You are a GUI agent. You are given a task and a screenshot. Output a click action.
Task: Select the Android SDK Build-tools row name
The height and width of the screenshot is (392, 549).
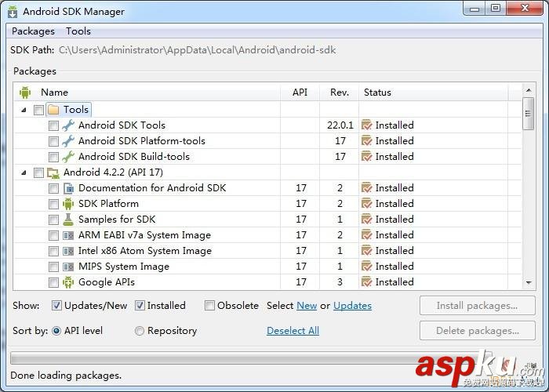[134, 157]
